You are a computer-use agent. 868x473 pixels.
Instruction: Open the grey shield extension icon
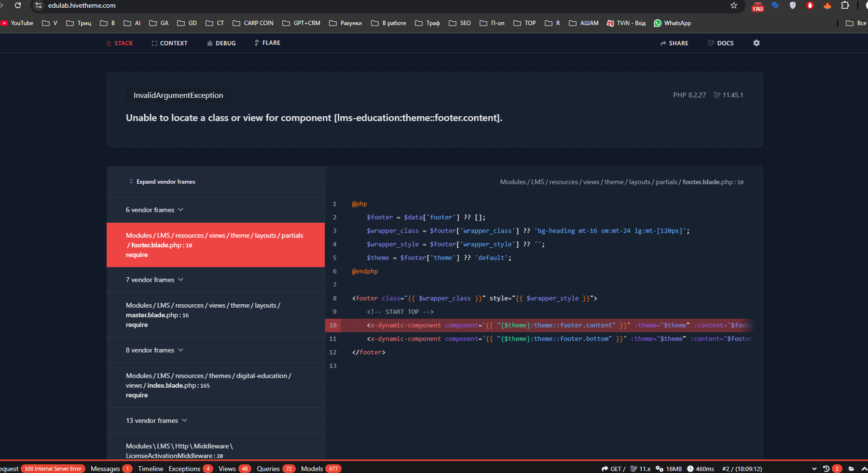click(793, 5)
